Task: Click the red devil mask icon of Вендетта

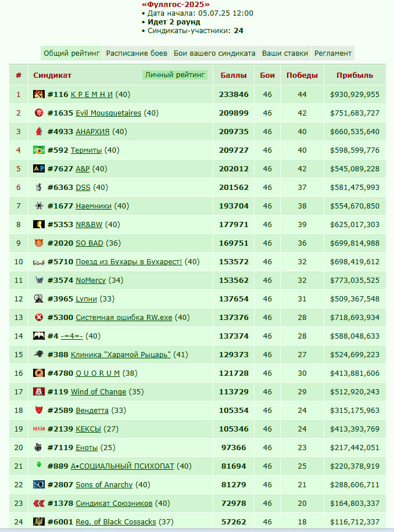Action: [39, 410]
